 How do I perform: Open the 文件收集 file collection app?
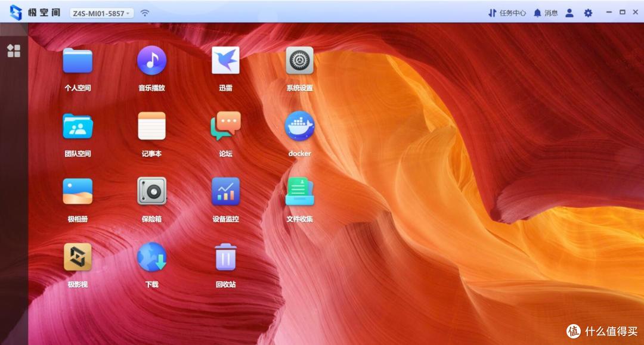[x=299, y=191]
